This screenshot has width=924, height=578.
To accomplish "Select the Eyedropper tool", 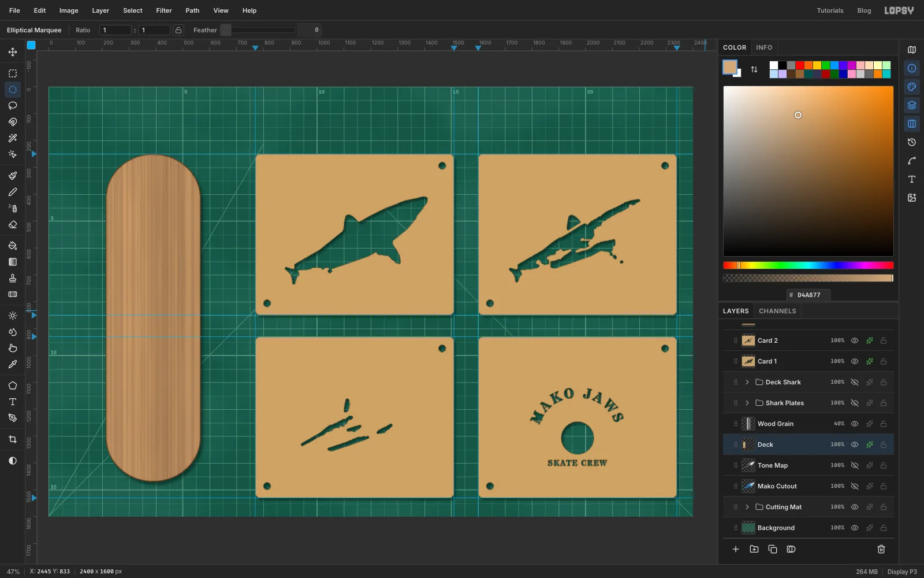I will (x=13, y=364).
